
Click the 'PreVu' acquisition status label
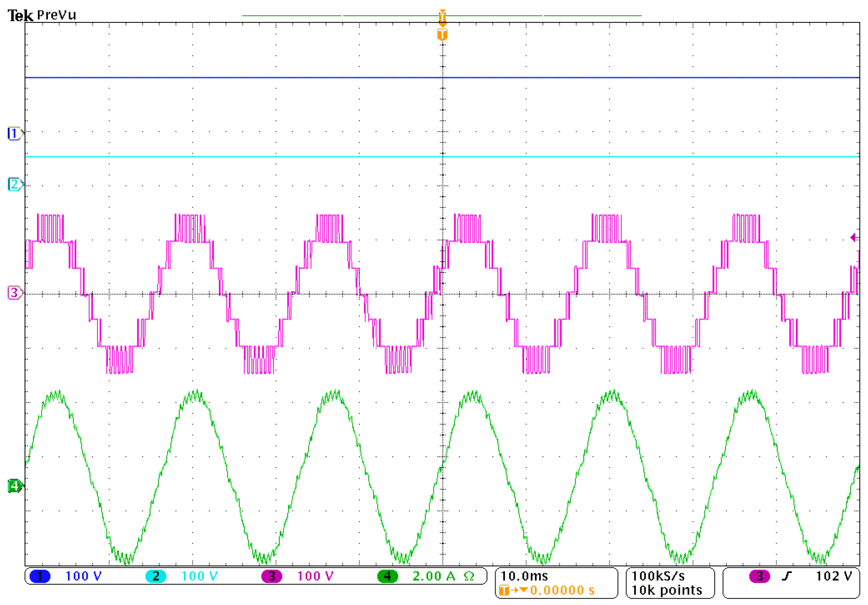tap(57, 15)
